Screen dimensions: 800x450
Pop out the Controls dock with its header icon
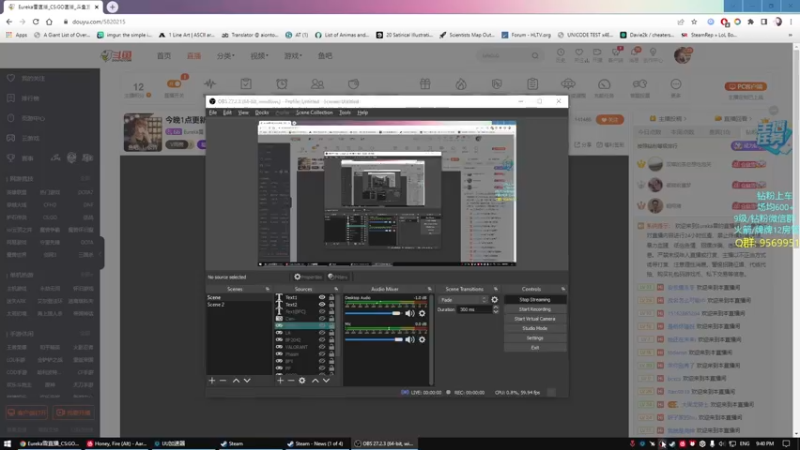563,289
